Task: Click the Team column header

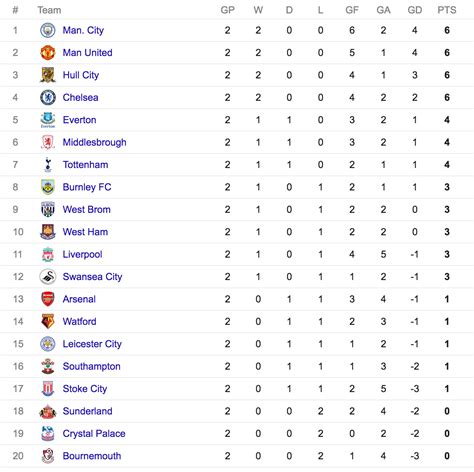Action: point(49,10)
